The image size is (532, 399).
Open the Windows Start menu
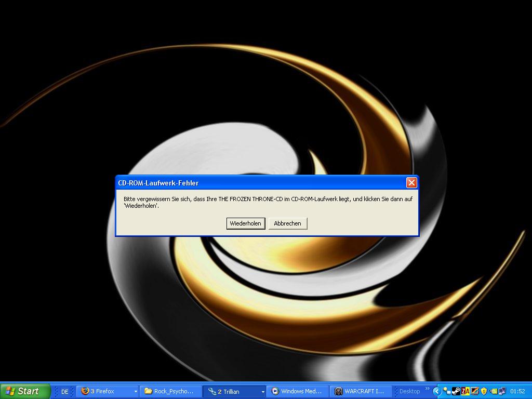click(x=25, y=391)
